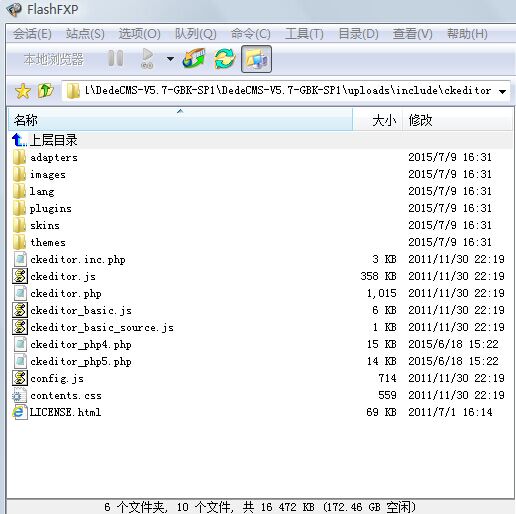Viewport: 516px width, 514px height.
Task: Open the 工具(T) menu
Action: [304, 34]
